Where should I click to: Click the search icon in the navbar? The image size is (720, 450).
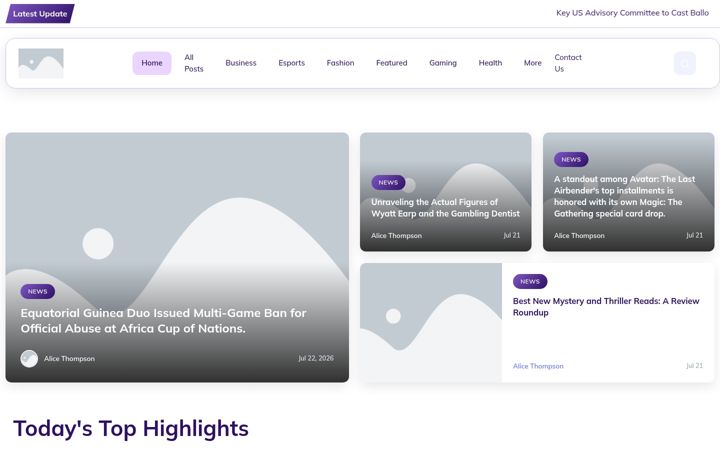click(685, 63)
